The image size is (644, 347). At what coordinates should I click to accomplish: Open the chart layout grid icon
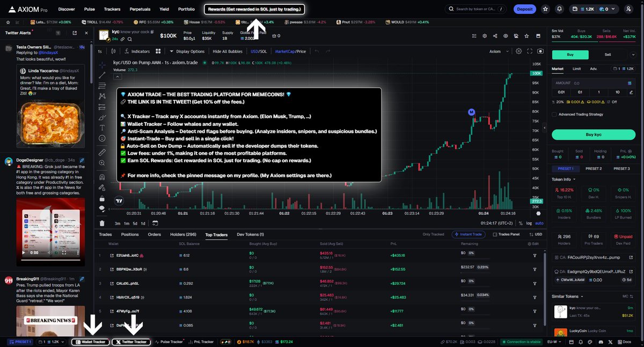158,51
